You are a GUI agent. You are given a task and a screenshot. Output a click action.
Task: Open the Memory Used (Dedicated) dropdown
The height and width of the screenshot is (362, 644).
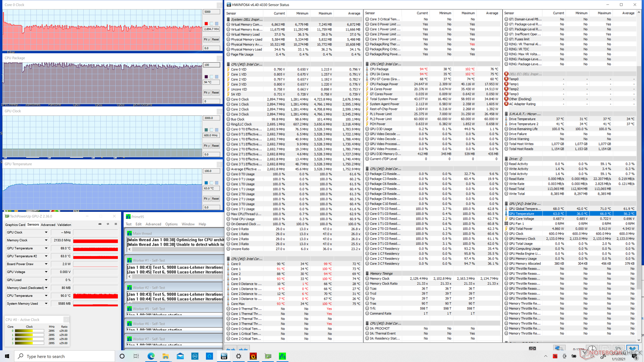46,288
